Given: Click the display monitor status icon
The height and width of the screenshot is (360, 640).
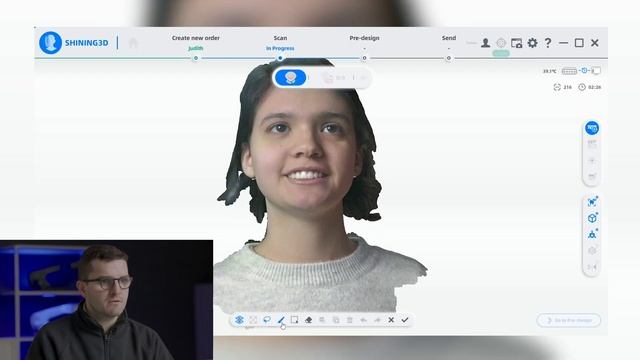Looking at the screenshot, I should tap(596, 71).
